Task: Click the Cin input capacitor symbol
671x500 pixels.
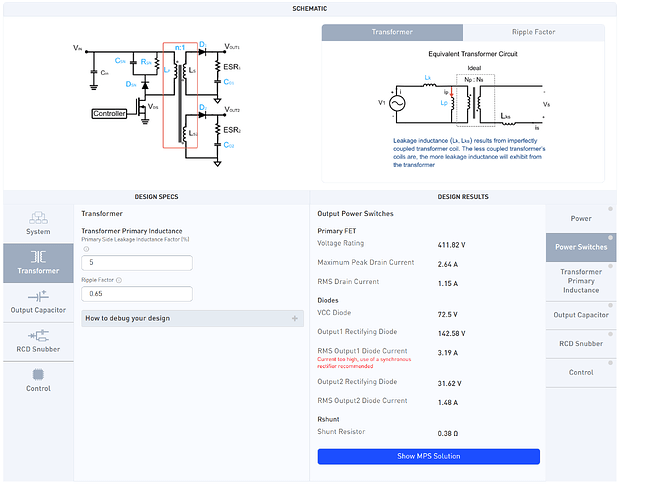Action: 94,72
